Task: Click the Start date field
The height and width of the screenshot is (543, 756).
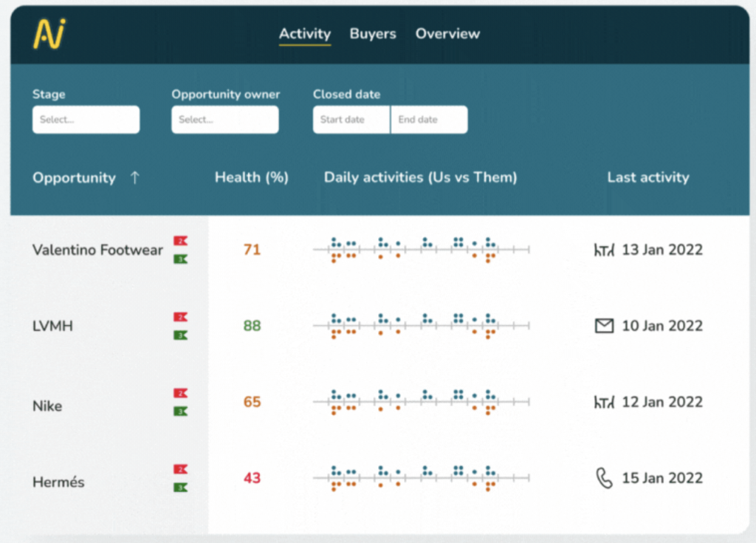Action: [351, 120]
